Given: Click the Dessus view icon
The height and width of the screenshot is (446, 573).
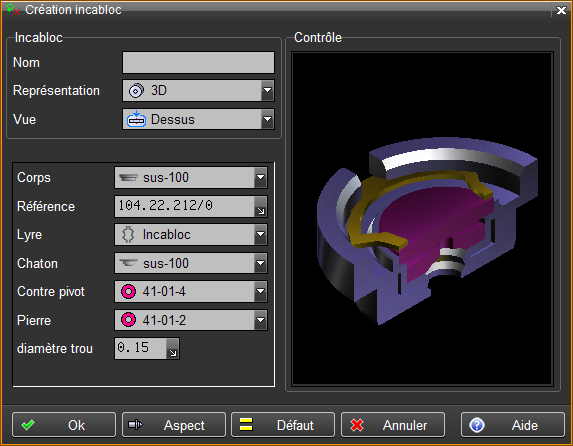Looking at the screenshot, I should coord(136,119).
